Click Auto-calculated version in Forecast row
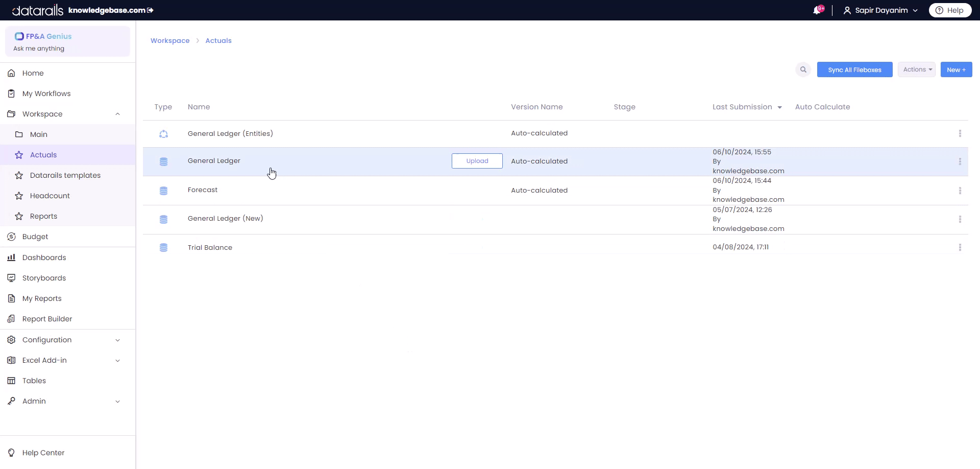 click(x=540, y=190)
